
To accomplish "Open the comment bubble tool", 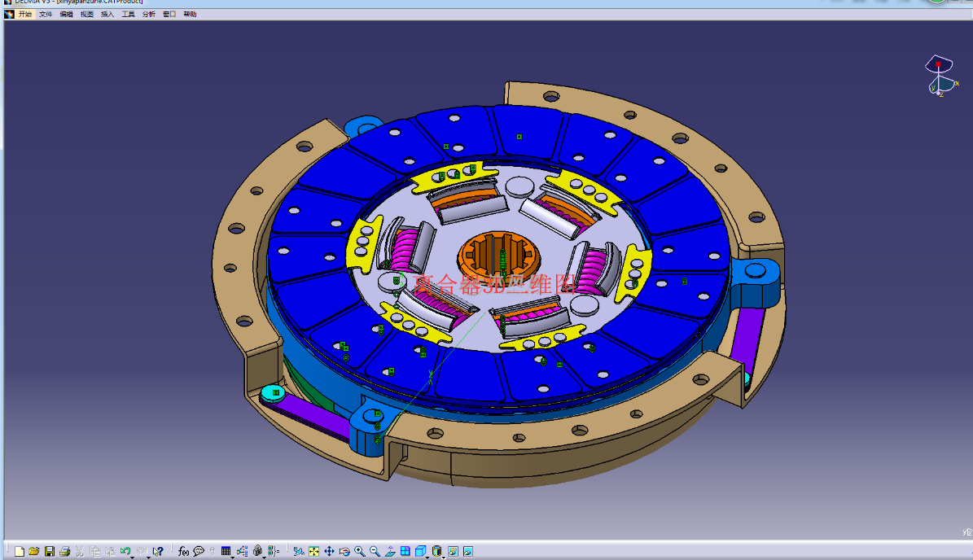I will 199,551.
